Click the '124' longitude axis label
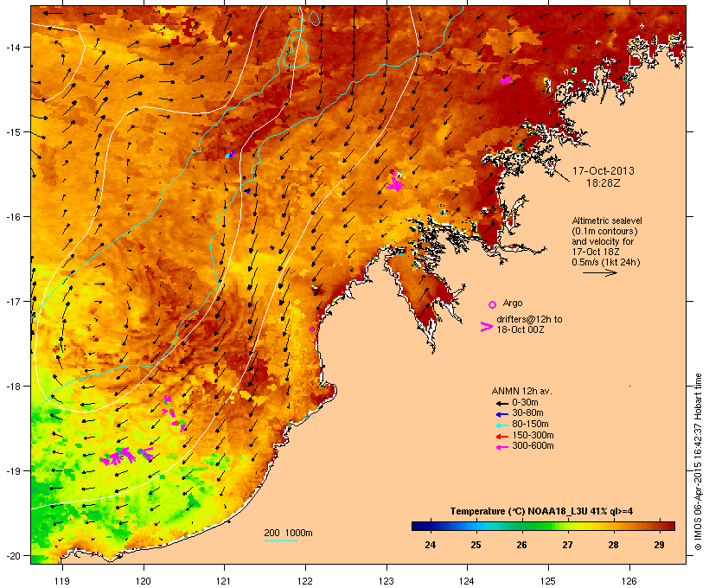 467,581
